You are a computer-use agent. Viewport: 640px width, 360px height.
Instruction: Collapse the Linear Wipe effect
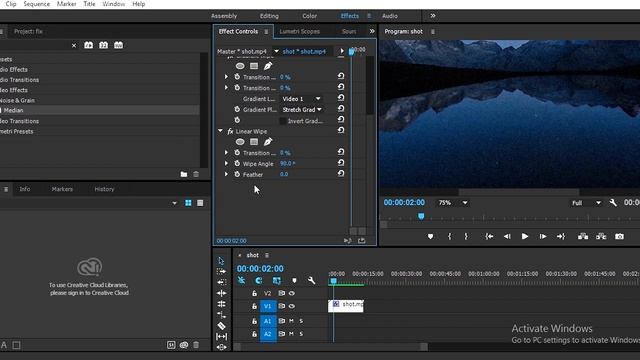click(220, 131)
